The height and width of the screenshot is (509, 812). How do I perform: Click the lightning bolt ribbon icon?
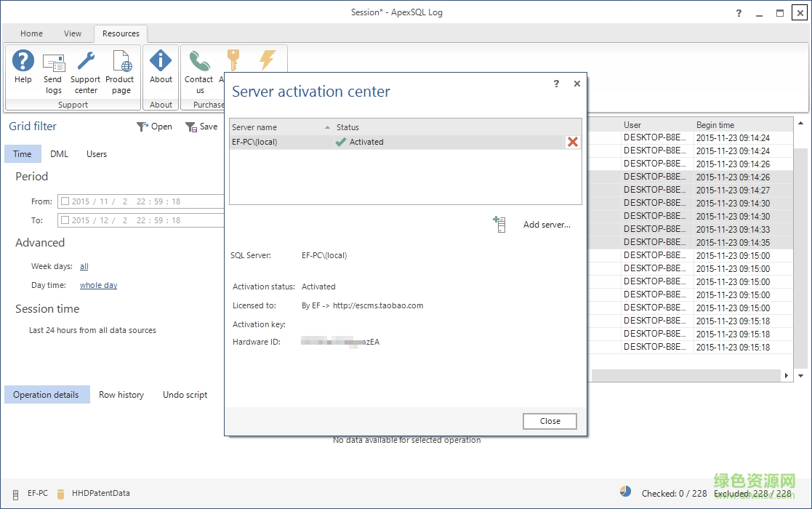click(x=268, y=60)
